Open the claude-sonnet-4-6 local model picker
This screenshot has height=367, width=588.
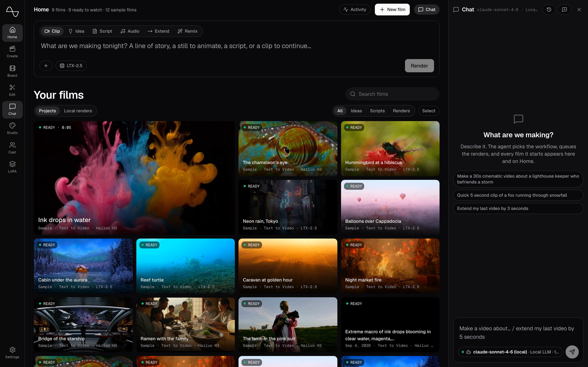click(510, 352)
